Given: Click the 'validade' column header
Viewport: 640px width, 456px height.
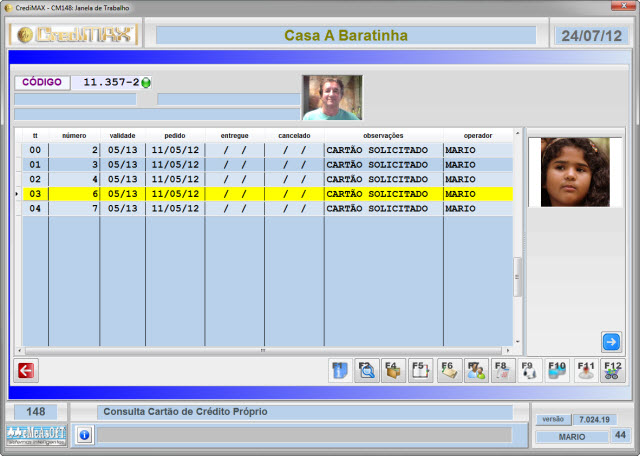Looking at the screenshot, I should [122, 135].
